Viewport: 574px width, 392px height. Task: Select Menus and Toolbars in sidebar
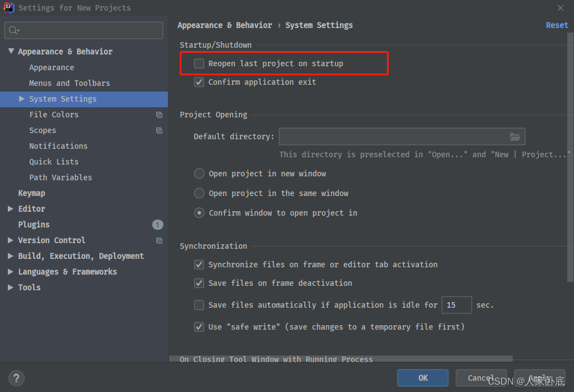(70, 83)
